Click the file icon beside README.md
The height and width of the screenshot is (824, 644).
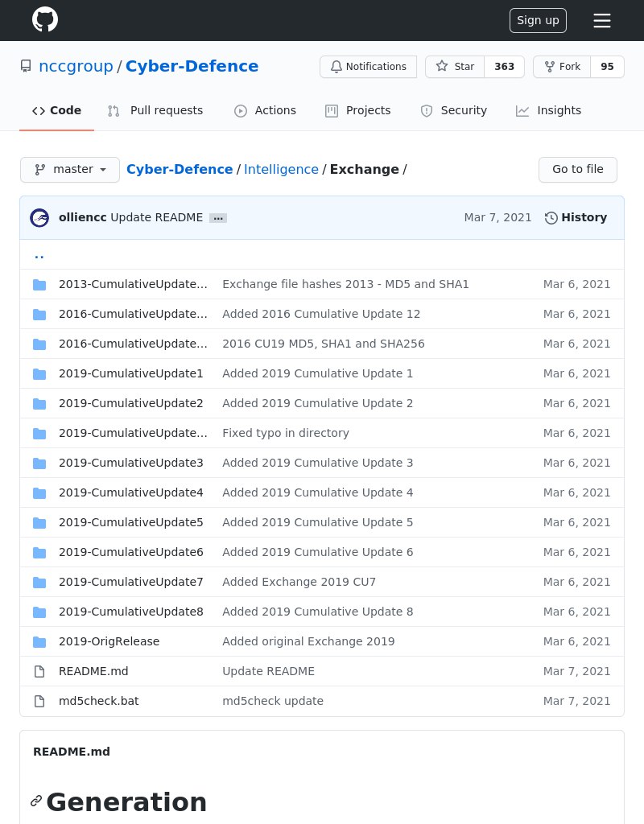tap(39, 672)
